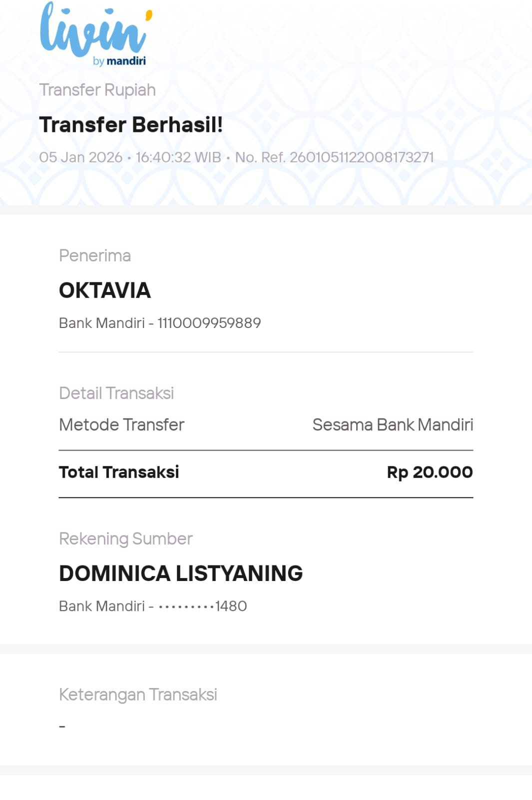Click the Metode Transfer label

point(122,424)
